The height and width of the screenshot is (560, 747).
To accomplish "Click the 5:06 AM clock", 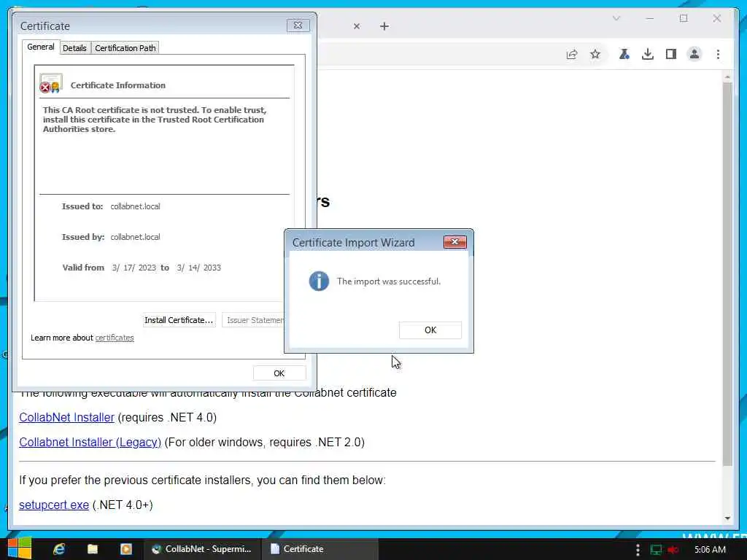I will pyautogui.click(x=710, y=550).
